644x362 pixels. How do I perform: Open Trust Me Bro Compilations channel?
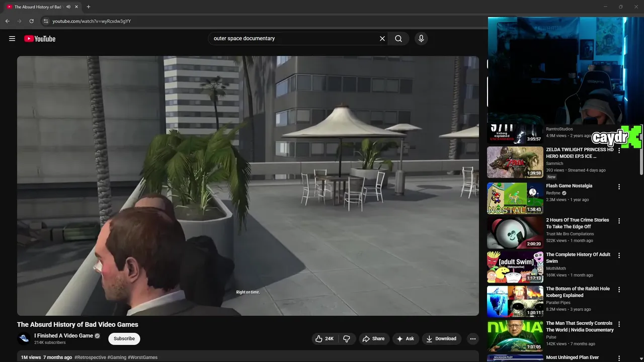tap(570, 234)
